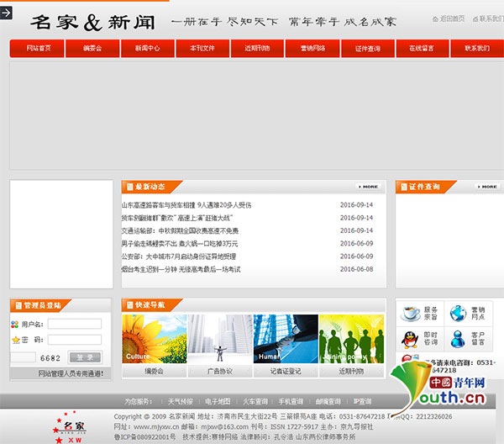Click the 客户留言 headset icon
Viewport: 504px width, 444px height.
pyautogui.click(x=459, y=339)
